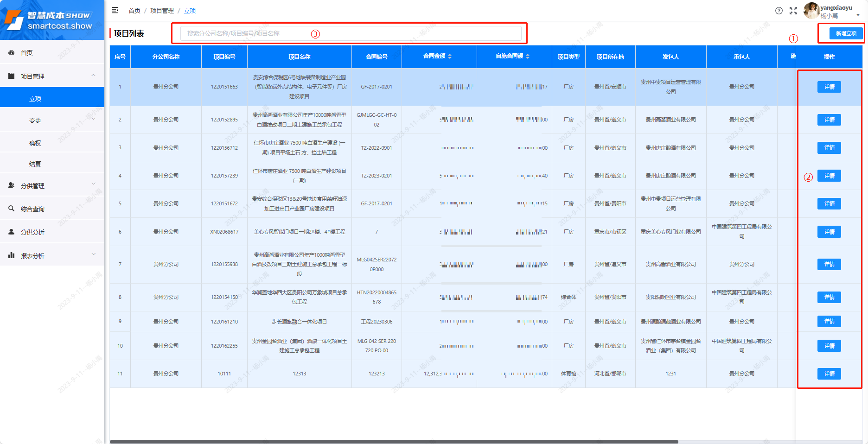The height and width of the screenshot is (444, 868).
Task: Sort by 合同金额 column arrows
Action: coord(450,56)
